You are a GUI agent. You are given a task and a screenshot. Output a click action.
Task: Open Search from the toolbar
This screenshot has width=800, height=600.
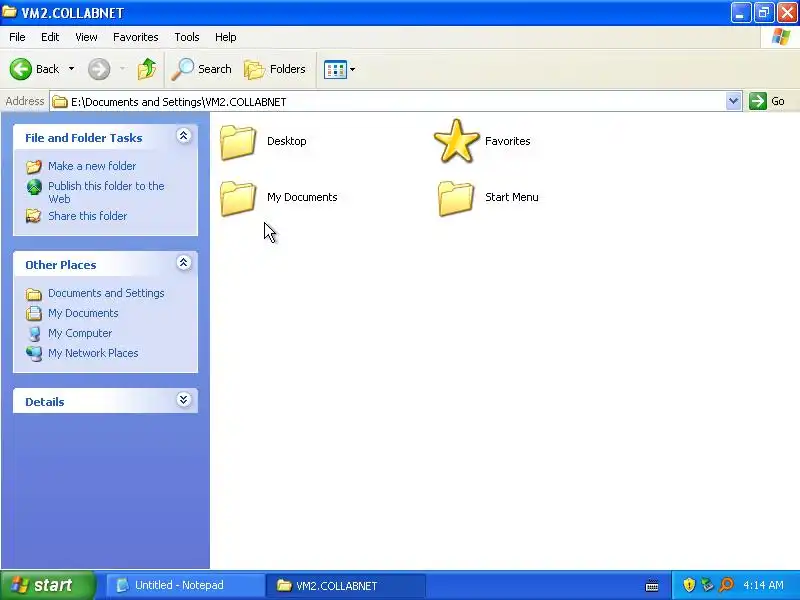[x=202, y=69]
